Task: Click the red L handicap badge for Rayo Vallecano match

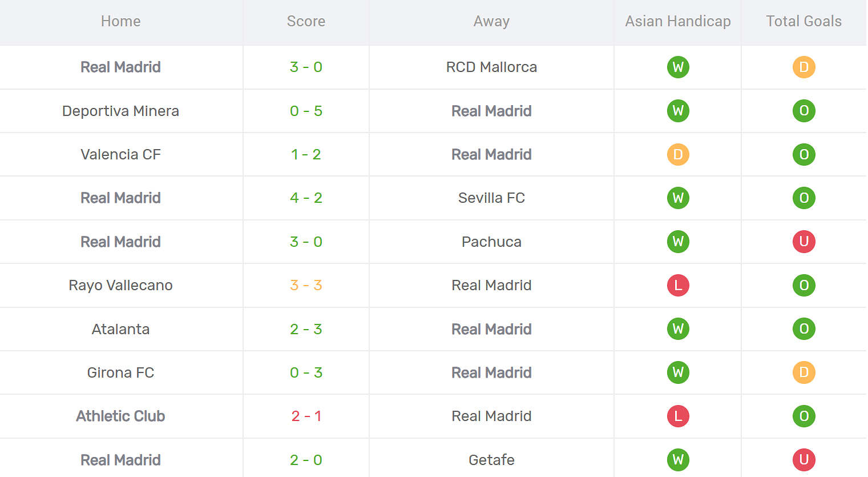Action: 678,286
